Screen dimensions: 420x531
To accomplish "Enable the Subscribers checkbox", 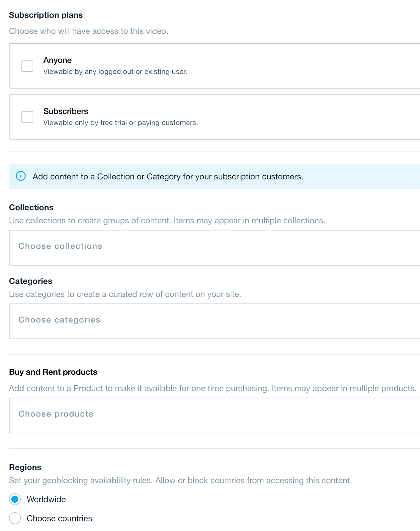I will [x=27, y=117].
